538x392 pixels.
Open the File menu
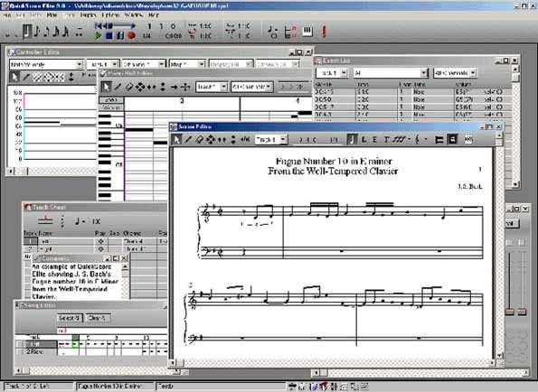tap(7, 15)
